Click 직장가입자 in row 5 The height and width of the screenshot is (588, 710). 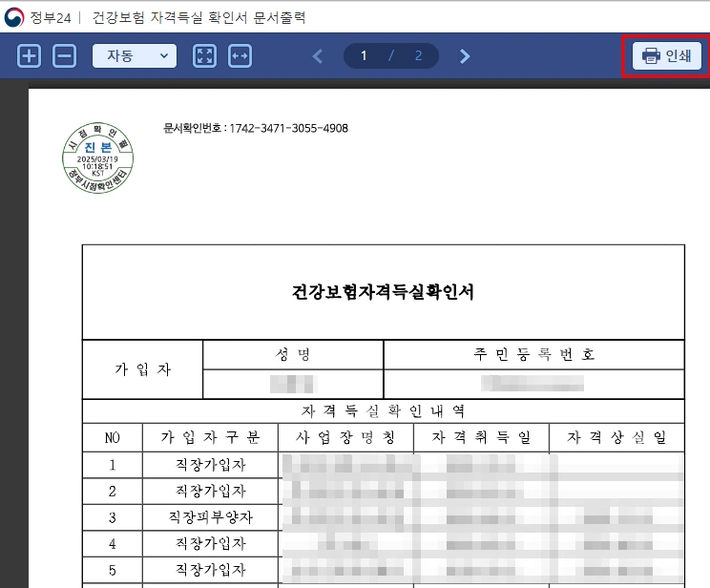pyautogui.click(x=211, y=570)
